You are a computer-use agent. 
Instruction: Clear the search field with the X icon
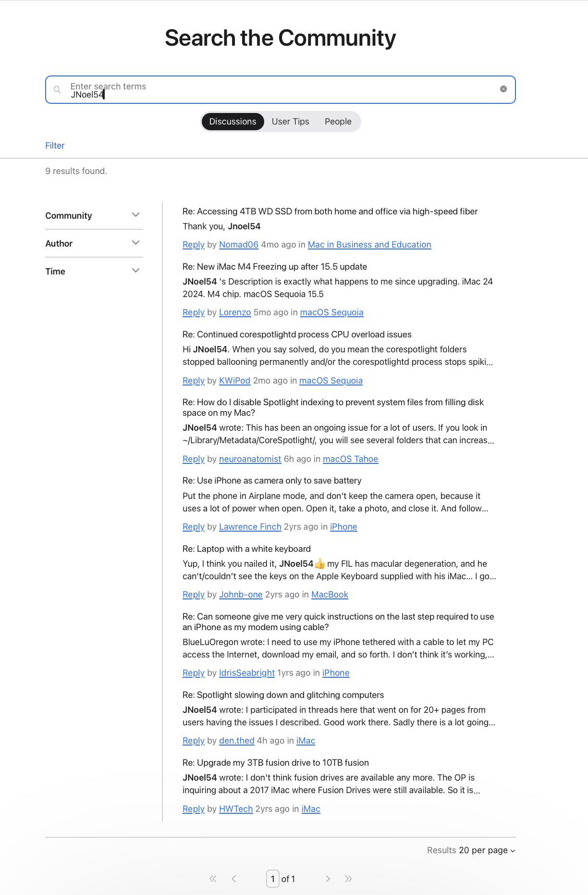[x=503, y=89]
